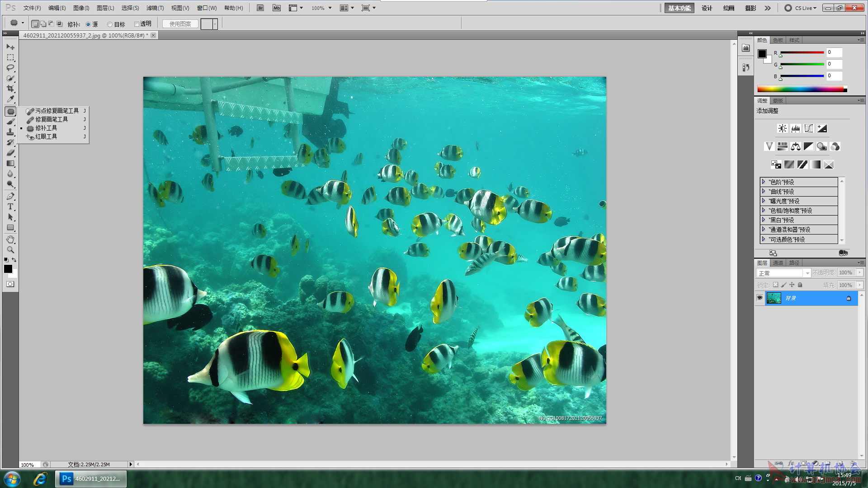The image size is (868, 488).
Task: Launch Bridge with the Br icon
Action: [260, 8]
